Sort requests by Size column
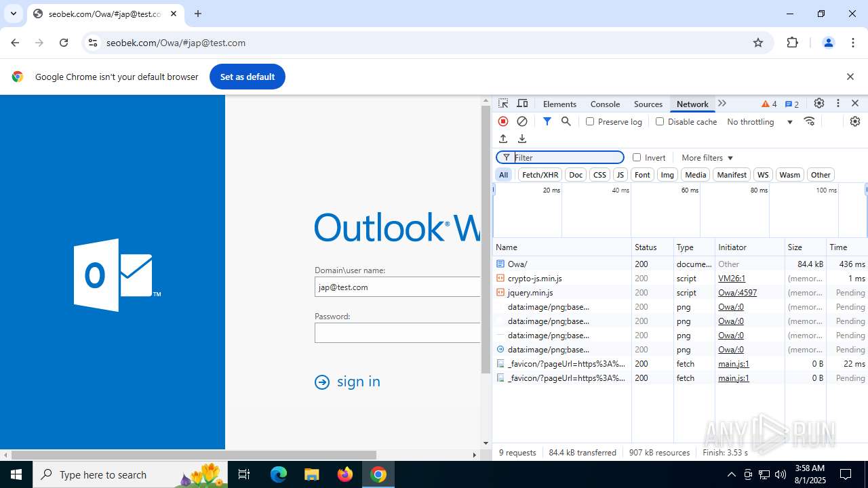 [805, 247]
